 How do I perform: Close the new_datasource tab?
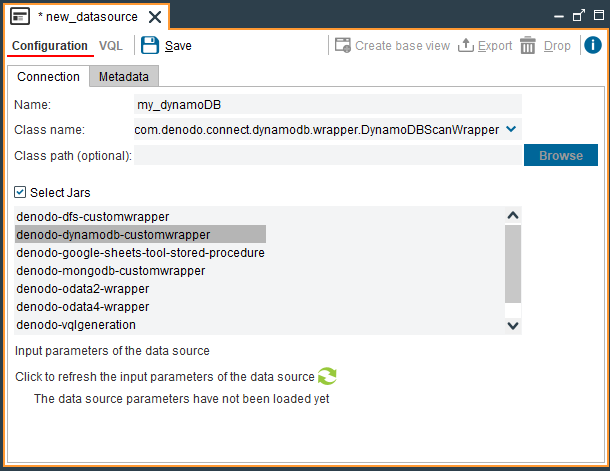click(155, 17)
